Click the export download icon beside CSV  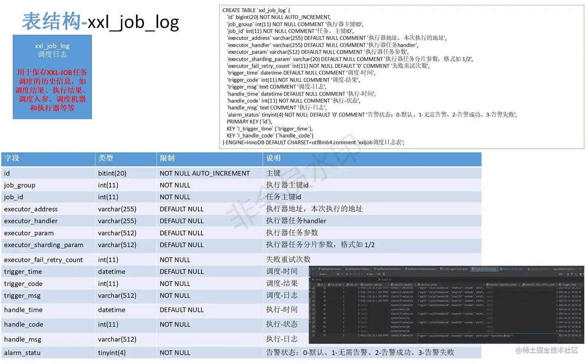(x=568, y=274)
